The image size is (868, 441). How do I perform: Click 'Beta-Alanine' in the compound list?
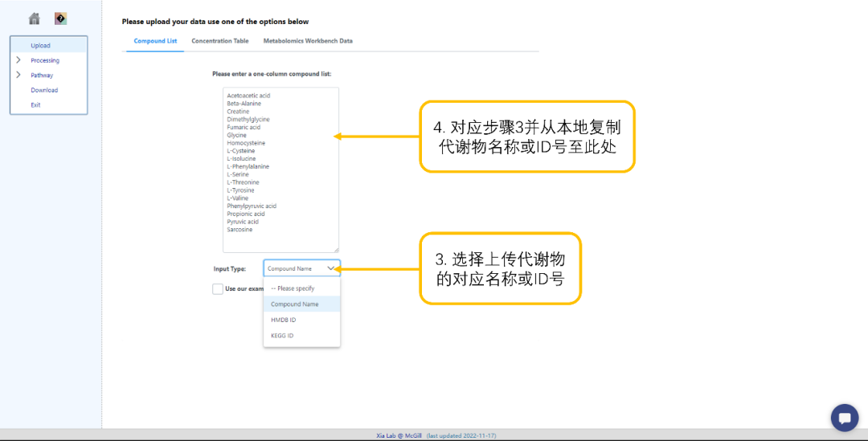(x=244, y=104)
